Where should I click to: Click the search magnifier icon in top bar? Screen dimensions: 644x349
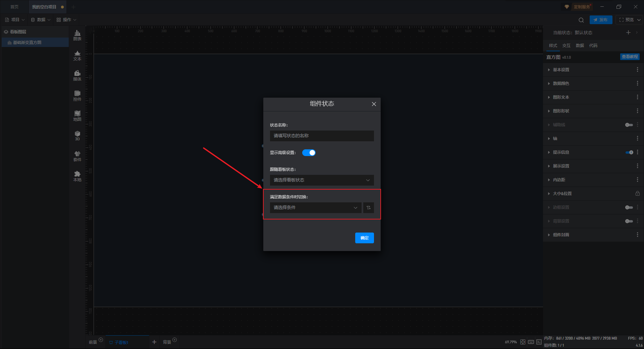pos(581,20)
